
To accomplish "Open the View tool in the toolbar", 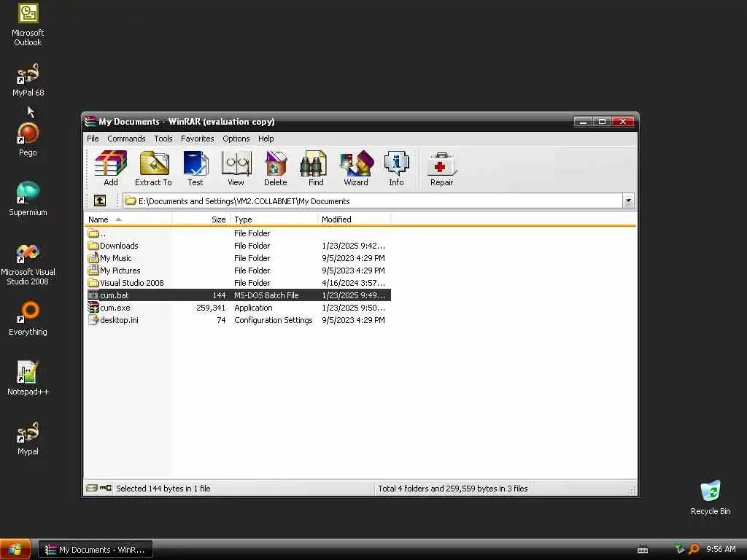I will [236, 168].
